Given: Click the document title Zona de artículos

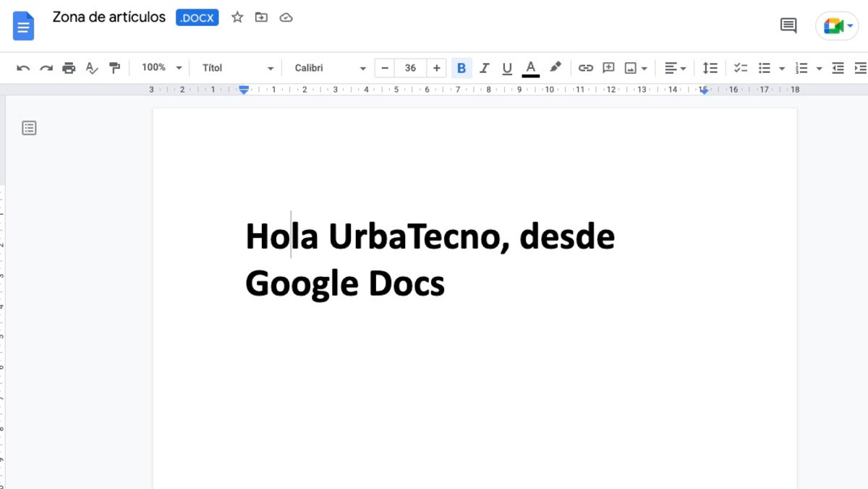Looking at the screenshot, I should 109,17.
